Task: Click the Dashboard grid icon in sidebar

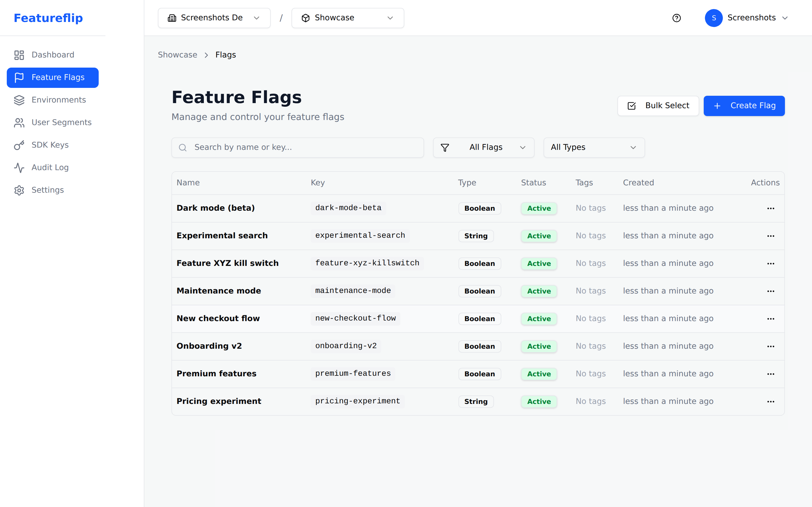Action: [x=19, y=55]
